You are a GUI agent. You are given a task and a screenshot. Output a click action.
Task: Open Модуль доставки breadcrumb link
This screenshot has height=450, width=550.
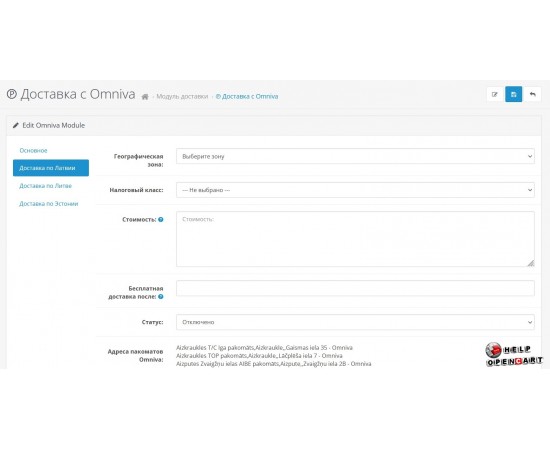click(x=182, y=96)
